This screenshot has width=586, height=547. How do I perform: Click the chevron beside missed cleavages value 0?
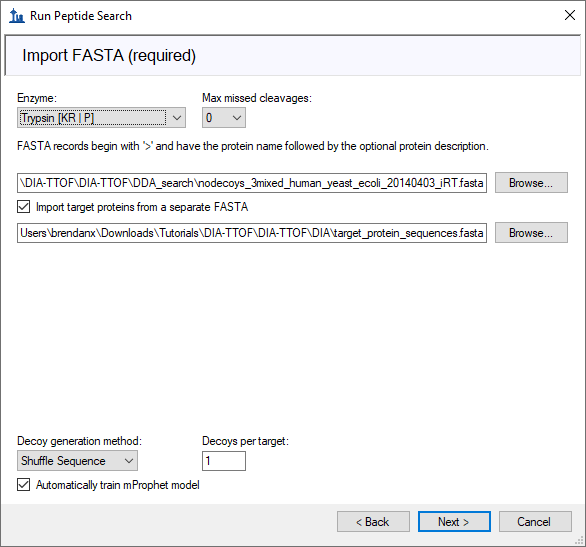pyautogui.click(x=237, y=118)
